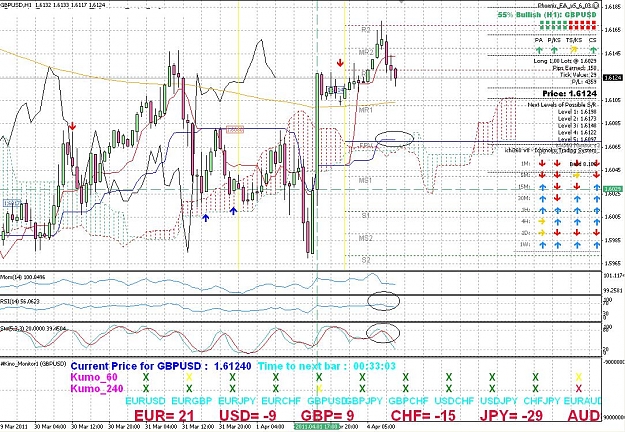
Task: Click the green Kumo_60 X above CHFJPY
Action: (x=535, y=377)
